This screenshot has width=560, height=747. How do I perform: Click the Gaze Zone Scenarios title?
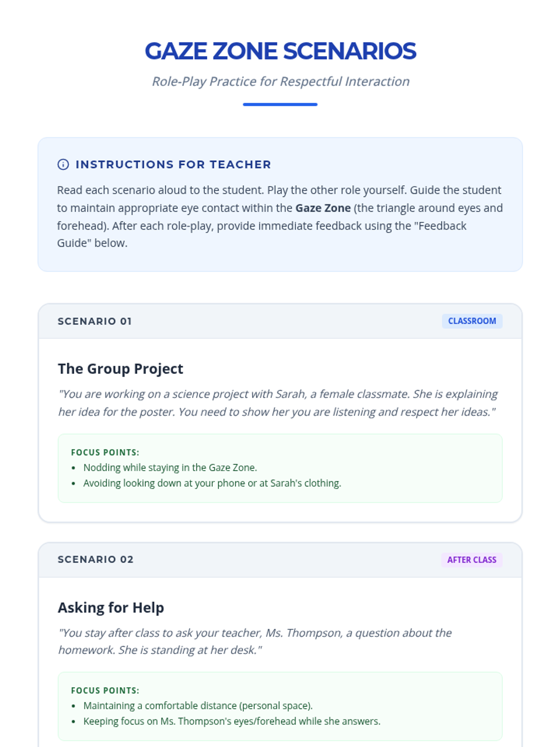[x=280, y=51]
